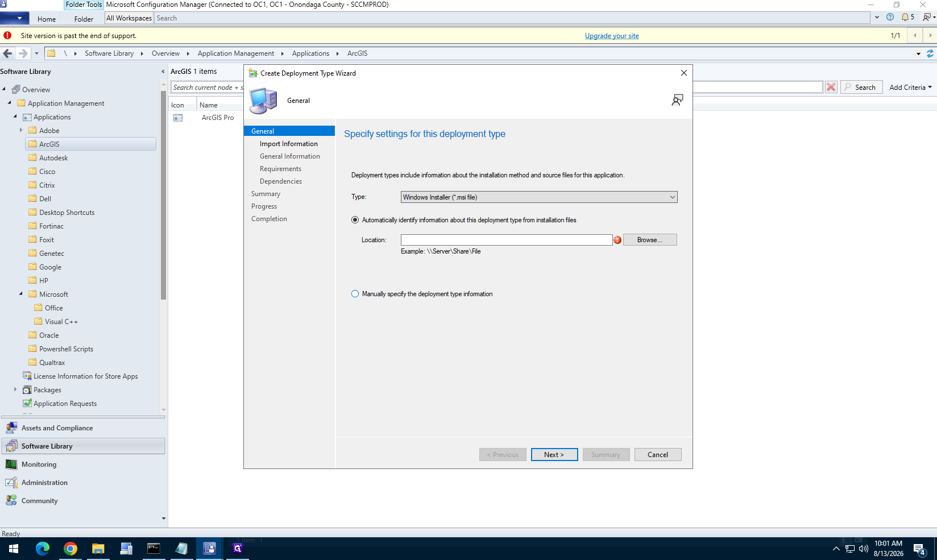Select the Autodesk folder in tree
The image size is (937, 560).
click(53, 158)
